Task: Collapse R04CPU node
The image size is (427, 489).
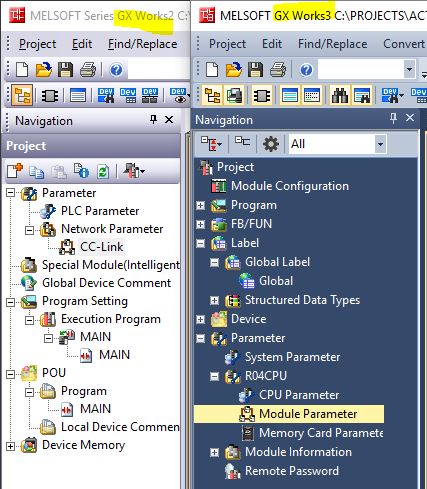Action: pos(214,376)
